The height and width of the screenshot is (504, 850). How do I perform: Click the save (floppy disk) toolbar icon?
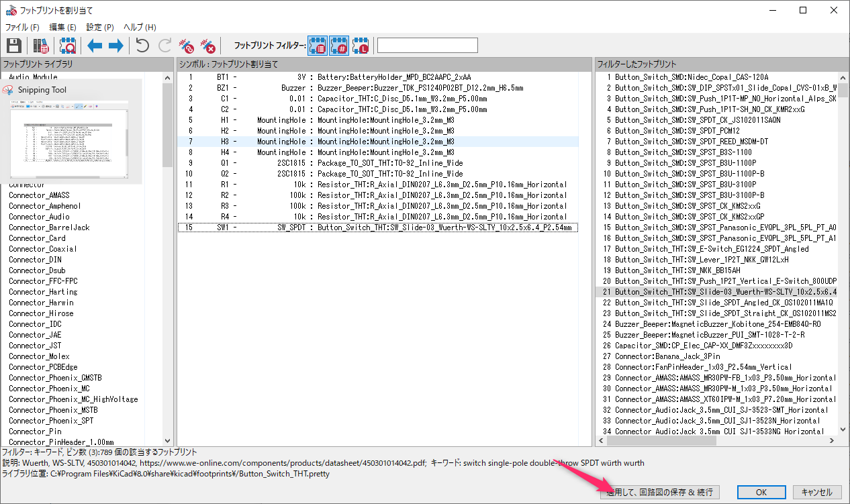click(14, 46)
